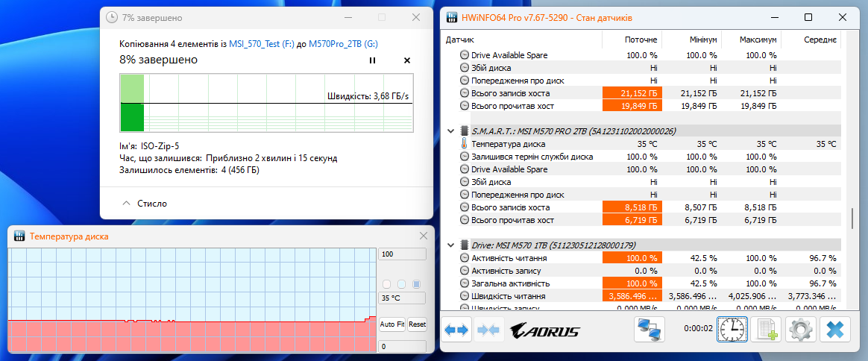
Task: Click the Auto Fit button in the temperature graph
Action: [392, 324]
